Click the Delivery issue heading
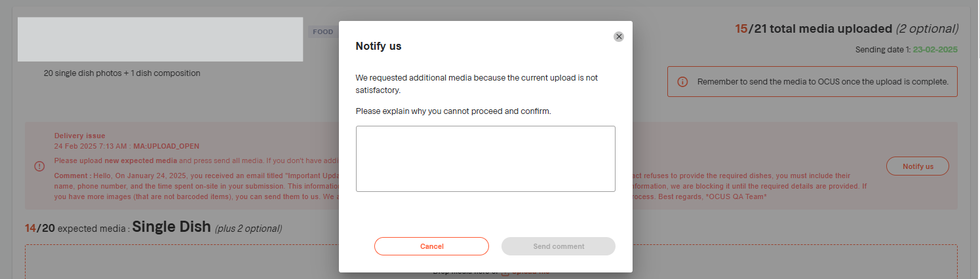This screenshot has width=980, height=279. [x=79, y=136]
